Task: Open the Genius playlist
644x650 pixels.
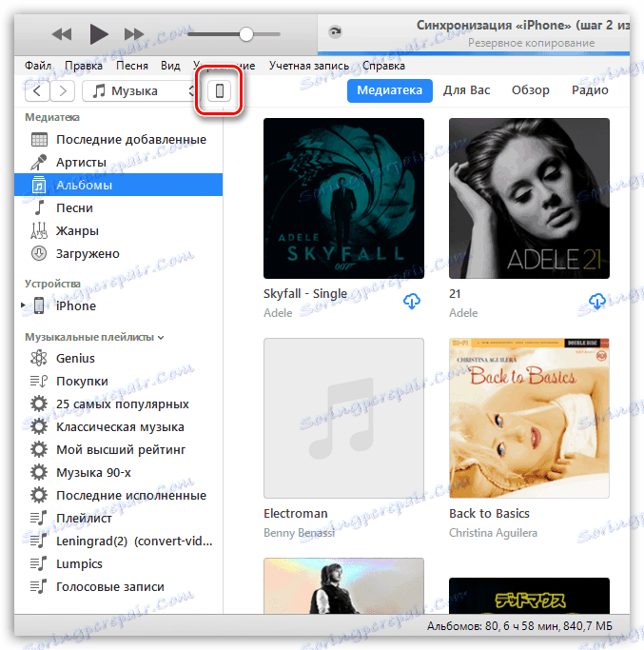Action: (119, 358)
